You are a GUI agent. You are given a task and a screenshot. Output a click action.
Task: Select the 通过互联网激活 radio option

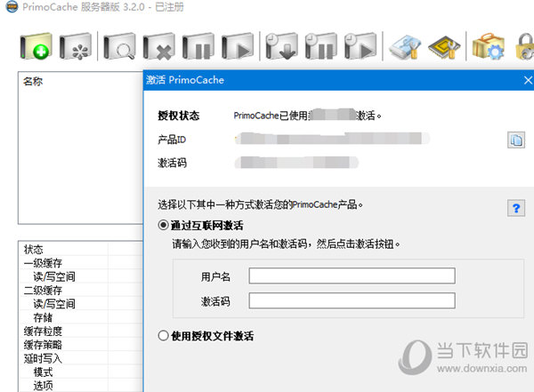(200, 225)
